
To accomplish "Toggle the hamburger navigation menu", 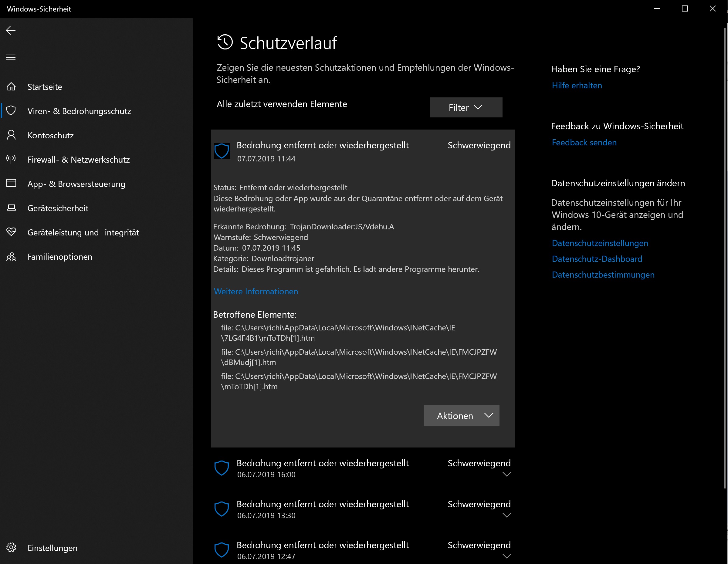I will (11, 57).
